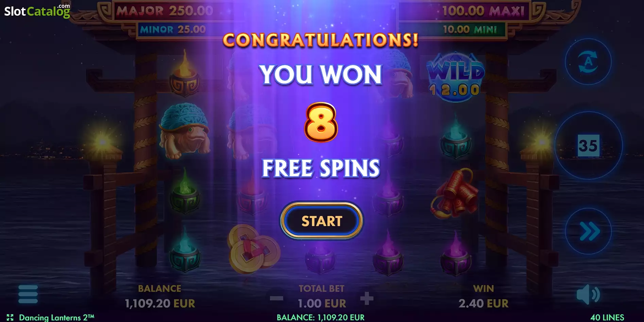Click the Total Bet 1.00 EUR value
Viewport: 644px width, 322px height.
(322, 303)
